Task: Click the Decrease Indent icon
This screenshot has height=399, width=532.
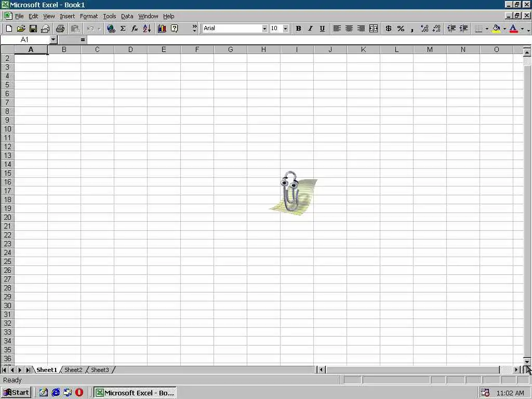Action: [x=451, y=29]
